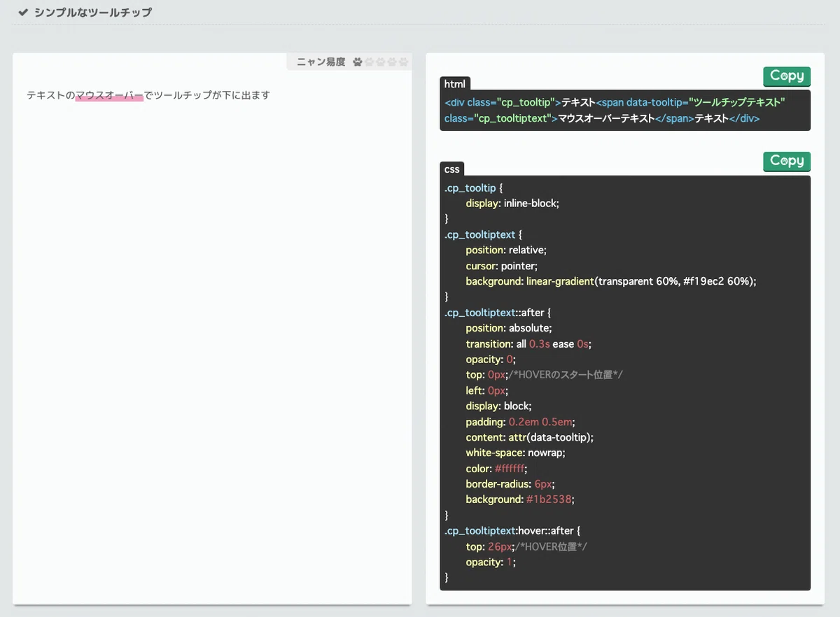Click the div class="cp_tooltip" html line
The width and height of the screenshot is (840, 617).
(615, 102)
